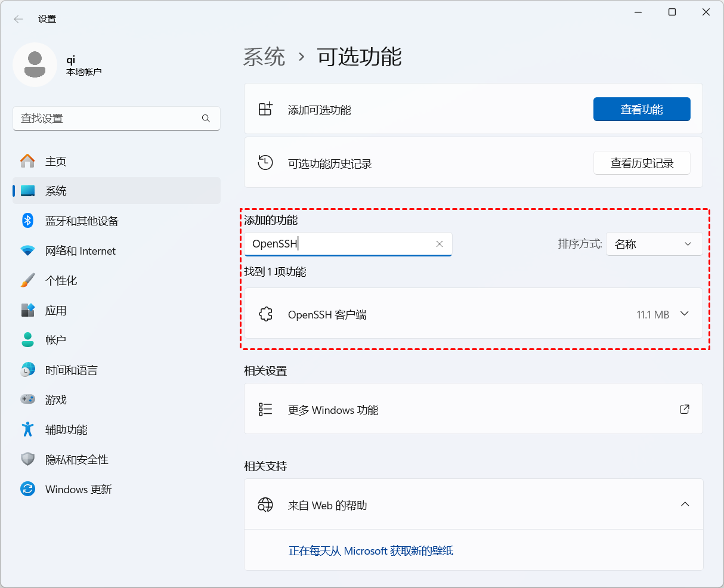Click the Apps icon in sidebar
The width and height of the screenshot is (724, 588).
click(x=27, y=310)
